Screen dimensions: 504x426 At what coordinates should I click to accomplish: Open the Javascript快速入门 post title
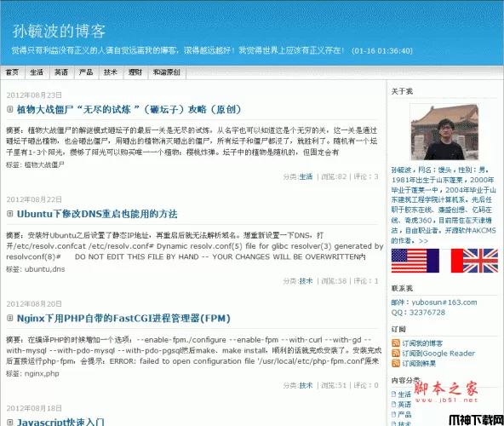coord(60,422)
